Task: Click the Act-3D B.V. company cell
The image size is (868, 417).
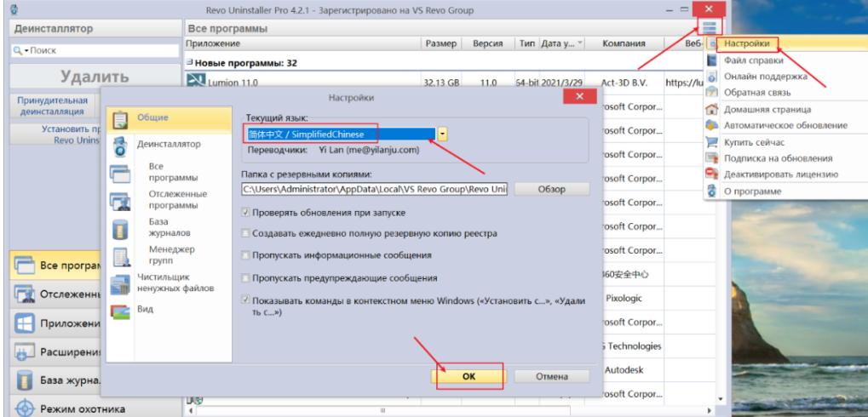Action: tap(625, 83)
